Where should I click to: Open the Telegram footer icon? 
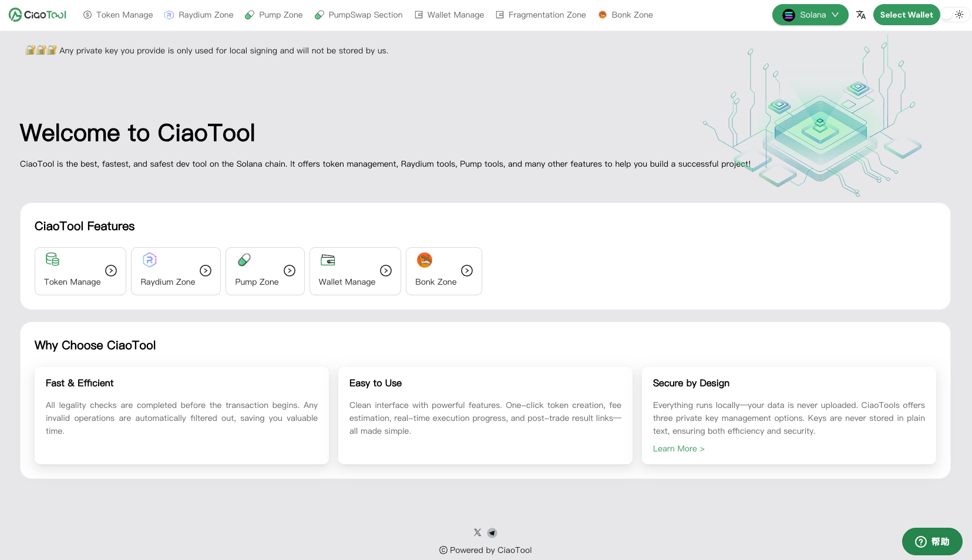pos(492,533)
